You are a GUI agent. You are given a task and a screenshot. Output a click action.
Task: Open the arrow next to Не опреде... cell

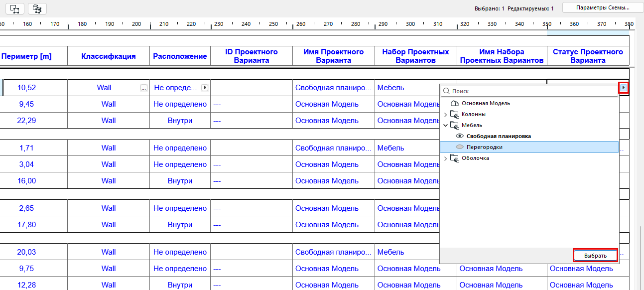point(204,88)
